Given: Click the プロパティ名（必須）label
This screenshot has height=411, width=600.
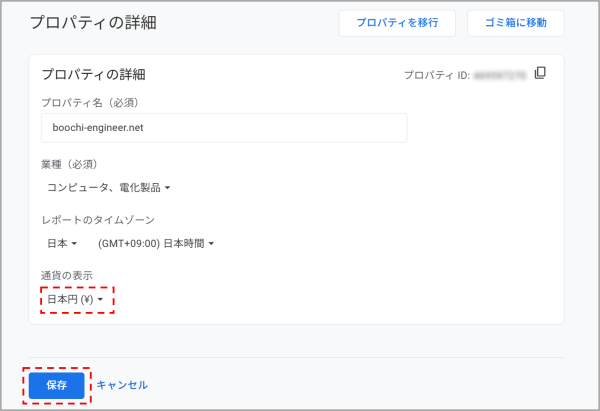Looking at the screenshot, I should pyautogui.click(x=90, y=103).
